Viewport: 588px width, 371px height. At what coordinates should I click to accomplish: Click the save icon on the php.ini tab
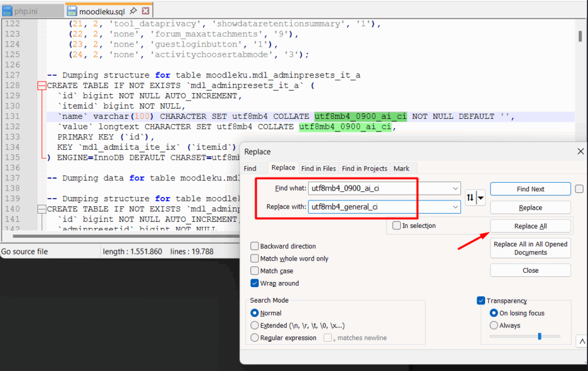tap(7, 10)
